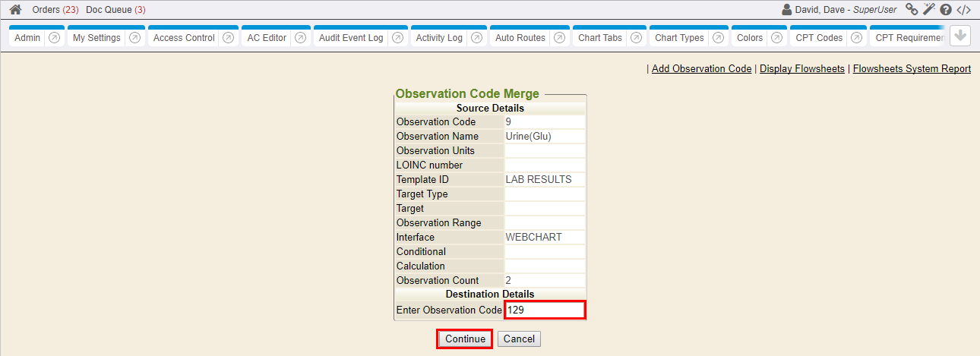Viewport: 980px width, 356px height.
Task: Click the Enter Observation Code field
Action: pos(545,310)
